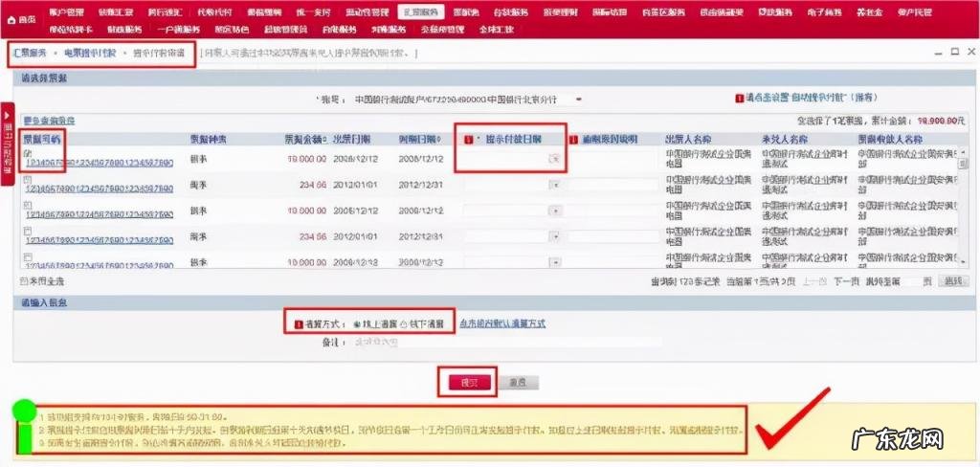Sort by the 到期日期 column sort arrow
The image size is (980, 467).
point(438,140)
